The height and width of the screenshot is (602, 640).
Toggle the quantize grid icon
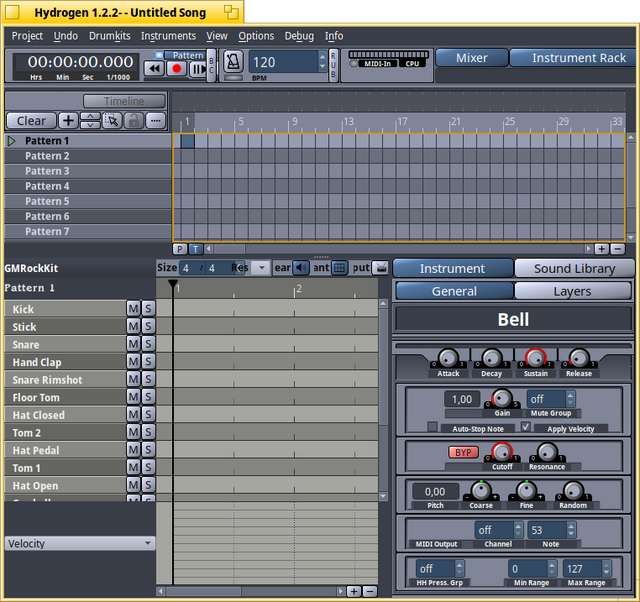pos(339,268)
